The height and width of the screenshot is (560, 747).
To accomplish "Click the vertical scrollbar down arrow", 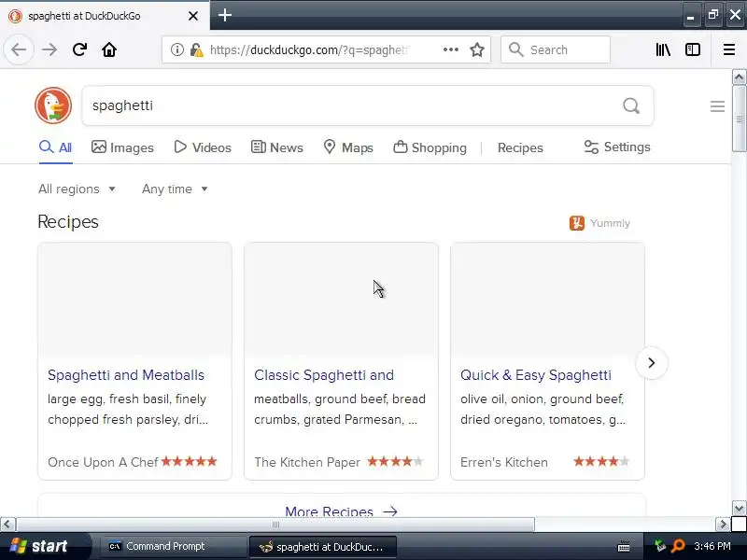I will coord(739,508).
